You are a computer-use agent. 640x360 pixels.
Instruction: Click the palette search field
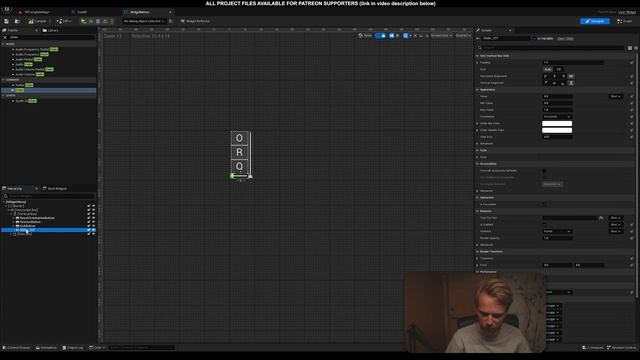52,37
